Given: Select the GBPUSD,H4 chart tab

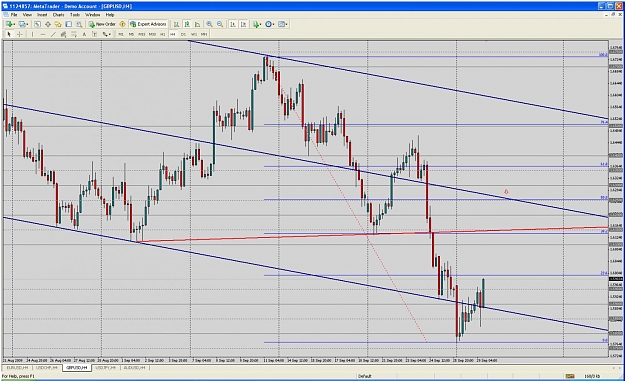Looking at the screenshot, I should [x=77, y=367].
